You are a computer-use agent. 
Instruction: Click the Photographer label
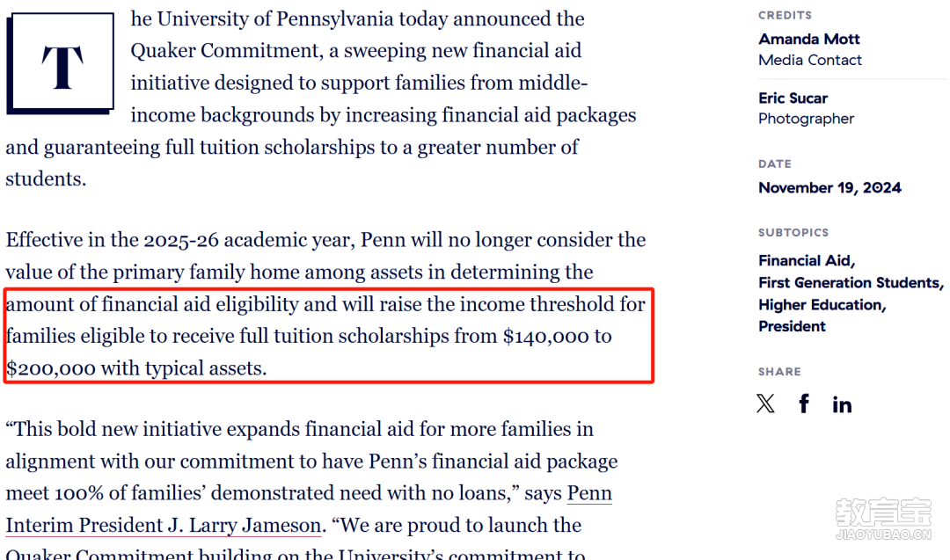click(x=807, y=119)
